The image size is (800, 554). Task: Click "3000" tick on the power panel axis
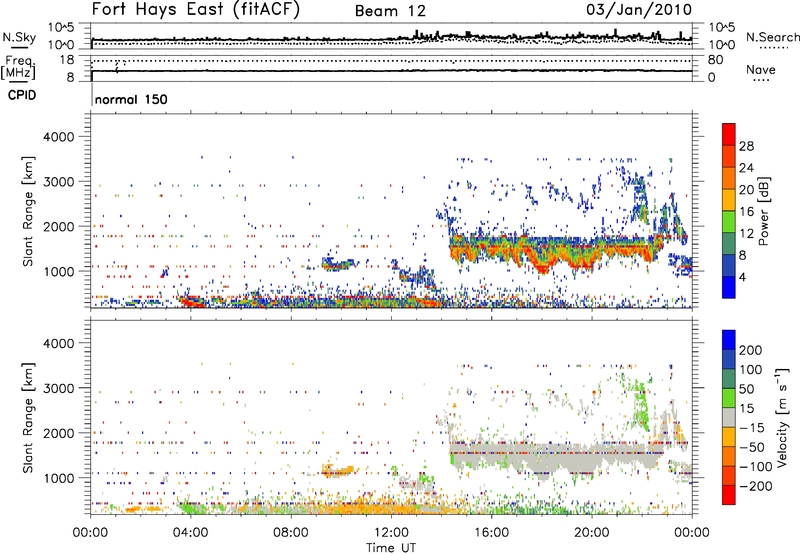click(x=58, y=182)
